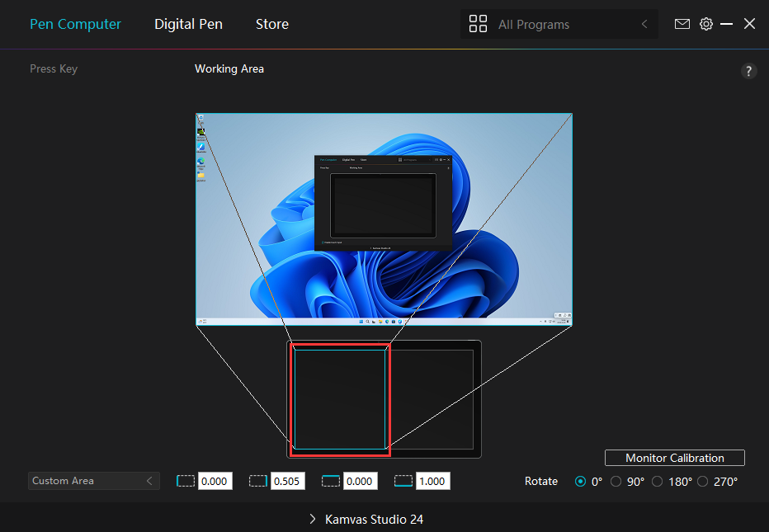
Task: Expand the All Programs dropdown arrow
Action: 644,24
